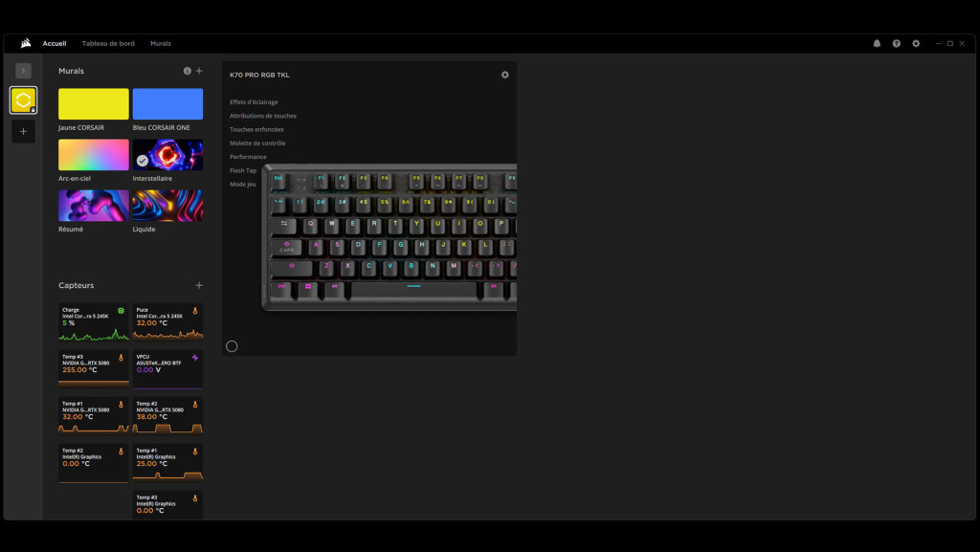Switch to the Accueil tab
Image resolution: width=980 pixels, height=552 pixels.
tap(55, 44)
